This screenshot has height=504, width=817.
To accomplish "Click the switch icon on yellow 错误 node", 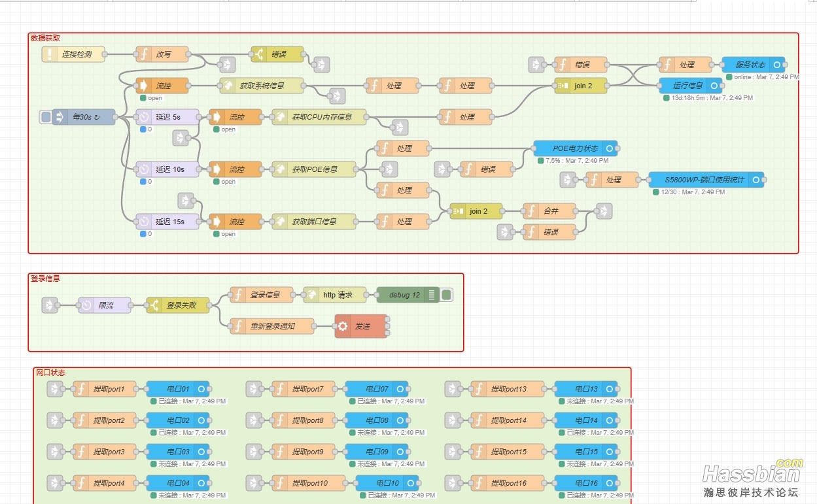I will (x=259, y=54).
